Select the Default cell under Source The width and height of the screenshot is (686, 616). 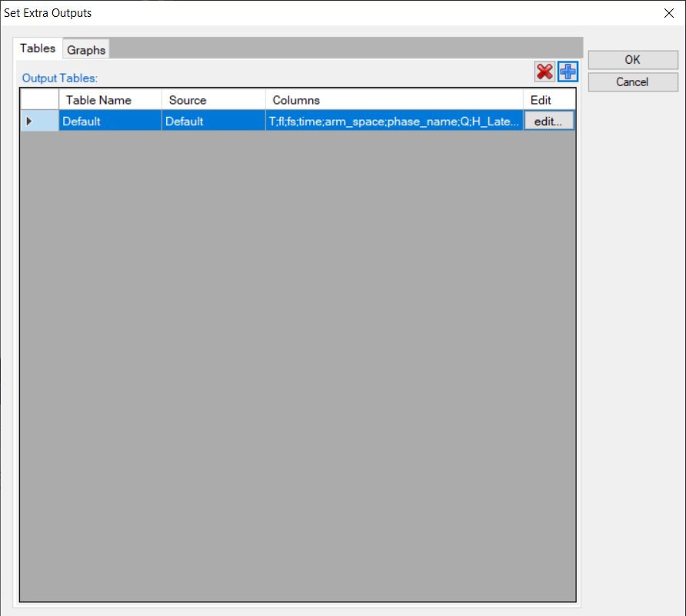coord(213,121)
